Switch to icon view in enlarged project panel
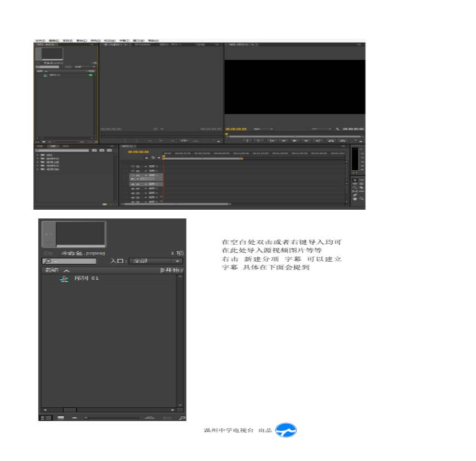476x461 pixels. (61, 418)
